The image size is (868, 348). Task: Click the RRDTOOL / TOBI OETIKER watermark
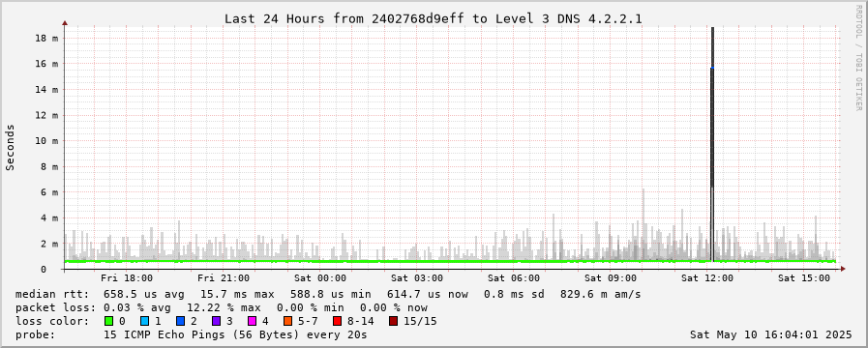(x=858, y=58)
